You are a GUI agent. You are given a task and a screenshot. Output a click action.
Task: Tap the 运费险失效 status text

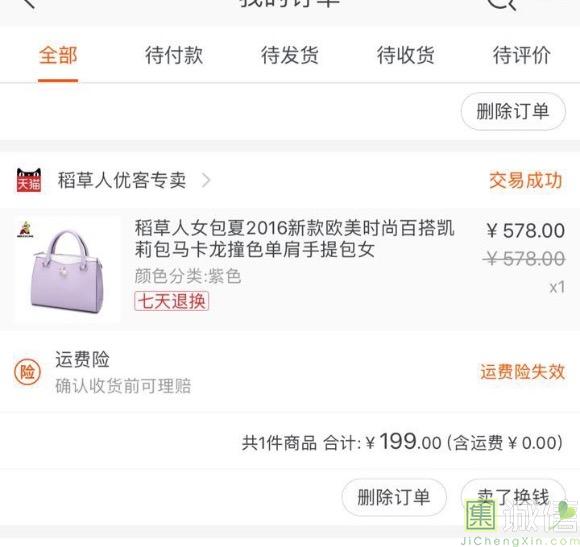tap(523, 372)
